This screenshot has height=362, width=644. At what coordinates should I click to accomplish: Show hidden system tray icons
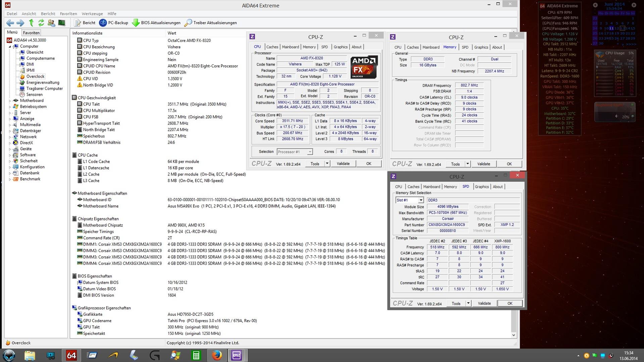(578, 356)
